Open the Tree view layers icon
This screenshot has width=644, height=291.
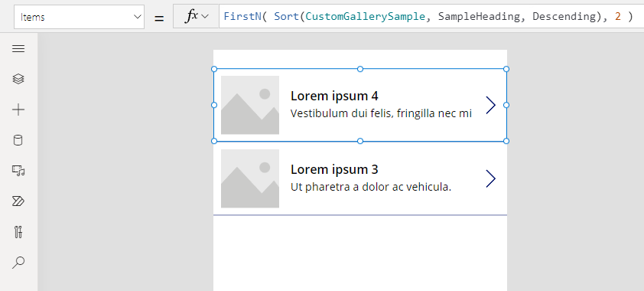click(18, 79)
